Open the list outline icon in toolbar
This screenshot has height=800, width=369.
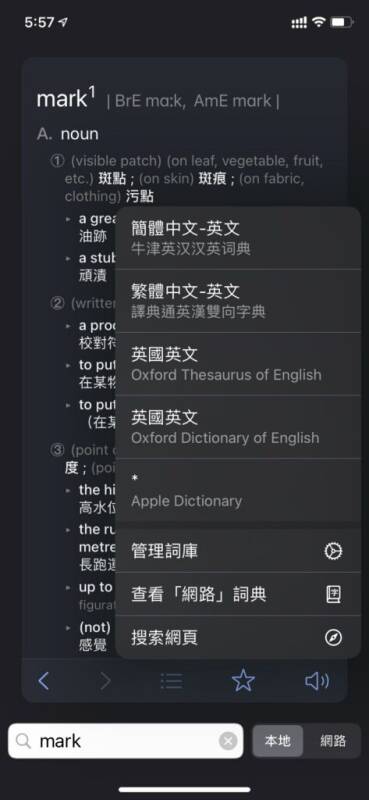pyautogui.click(x=171, y=681)
